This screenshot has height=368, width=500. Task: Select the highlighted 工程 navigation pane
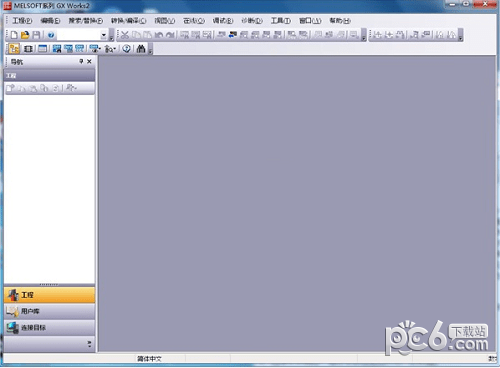(49, 295)
